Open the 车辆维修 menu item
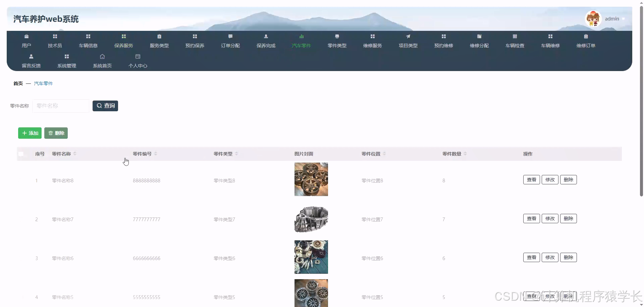This screenshot has width=644, height=307. (550, 42)
